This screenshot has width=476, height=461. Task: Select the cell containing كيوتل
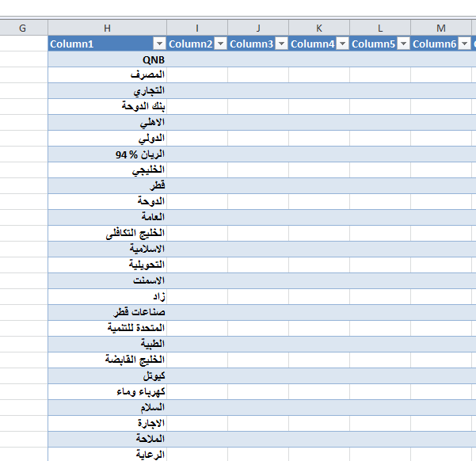pos(107,376)
